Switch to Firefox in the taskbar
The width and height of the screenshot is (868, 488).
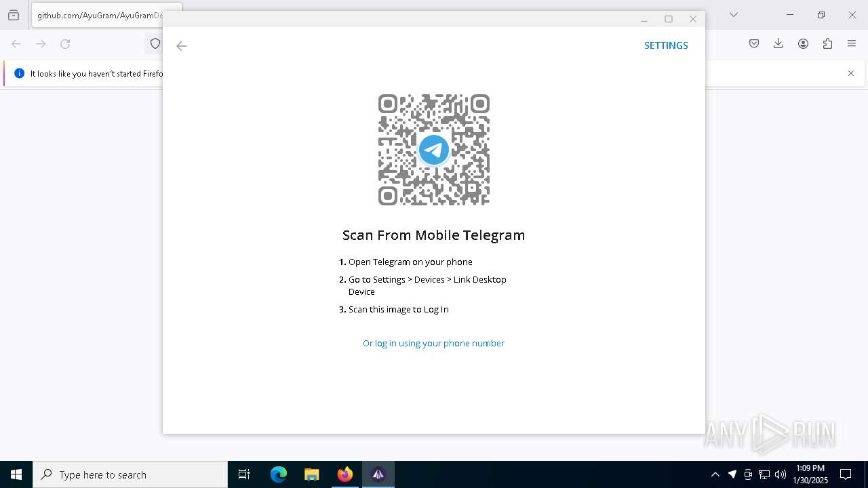pyautogui.click(x=345, y=474)
